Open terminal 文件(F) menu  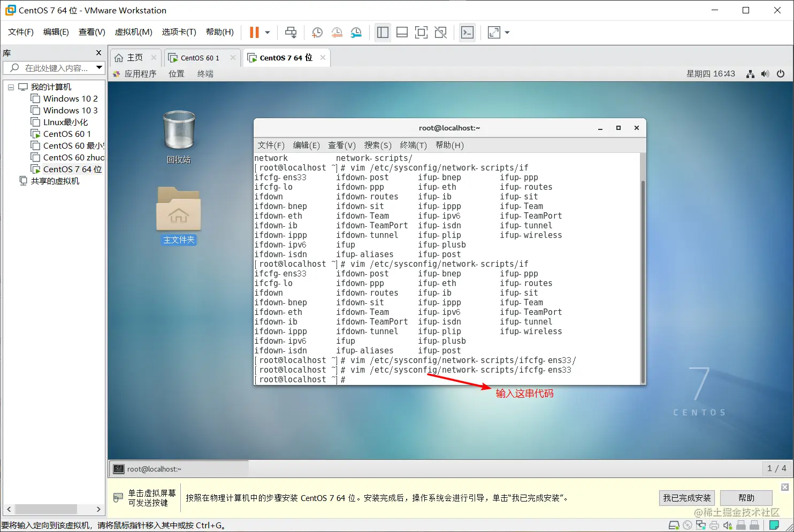(271, 145)
